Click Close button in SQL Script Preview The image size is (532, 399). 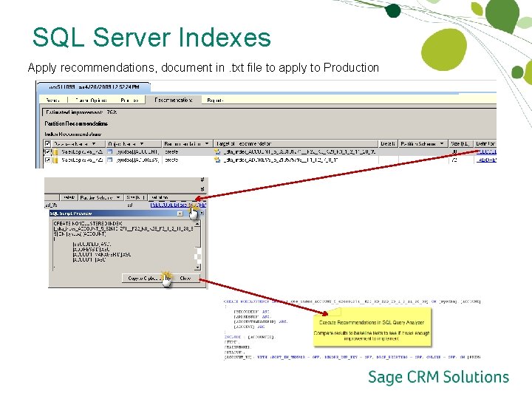click(x=185, y=279)
